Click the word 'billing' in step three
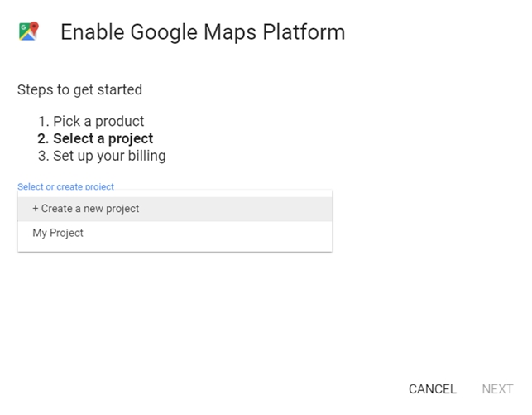 (x=144, y=156)
